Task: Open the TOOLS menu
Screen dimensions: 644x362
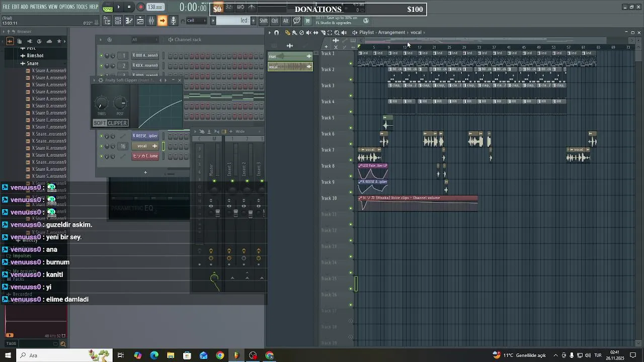Action: (x=82, y=7)
